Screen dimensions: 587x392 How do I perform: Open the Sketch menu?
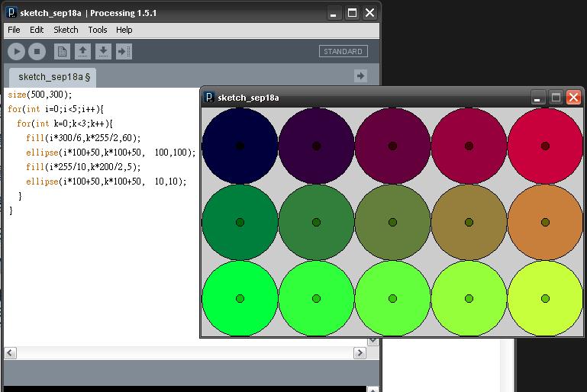coord(66,30)
